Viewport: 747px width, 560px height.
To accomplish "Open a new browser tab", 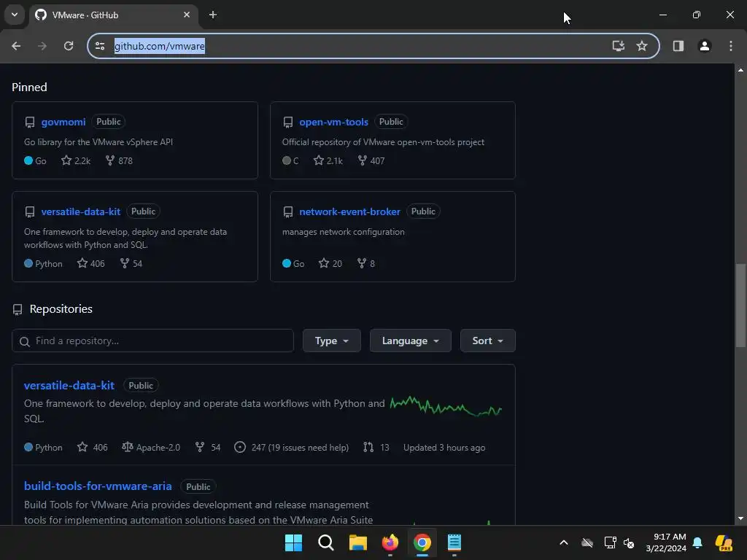I will (x=213, y=15).
